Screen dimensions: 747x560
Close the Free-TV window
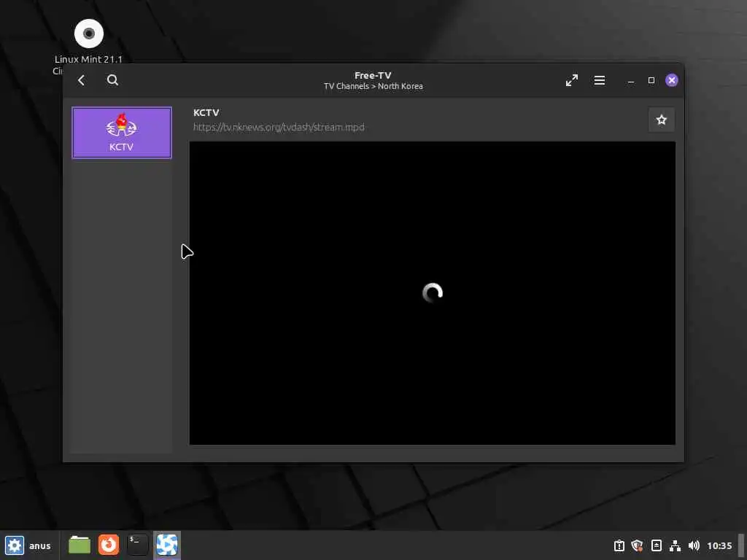point(672,80)
